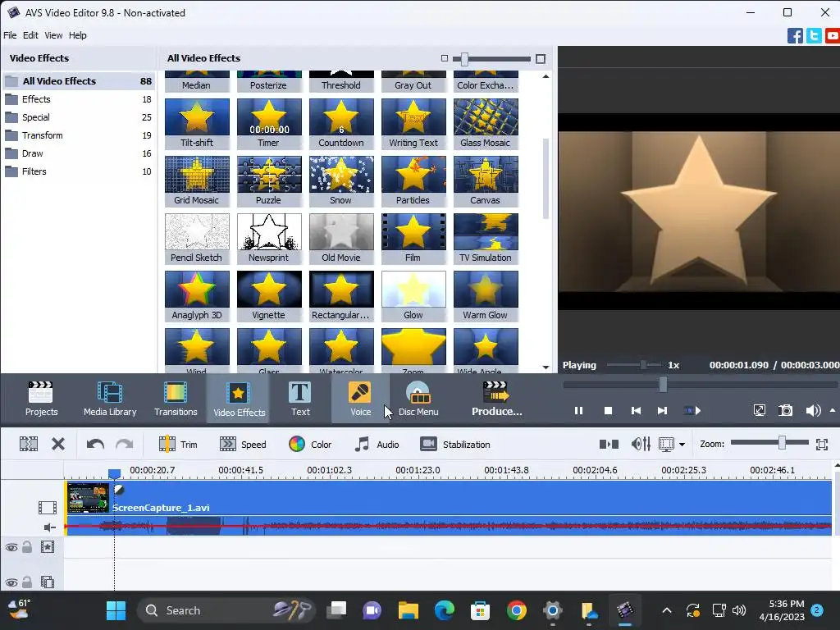The width and height of the screenshot is (840, 630).
Task: Lock the video effects track
Action: pos(27,547)
